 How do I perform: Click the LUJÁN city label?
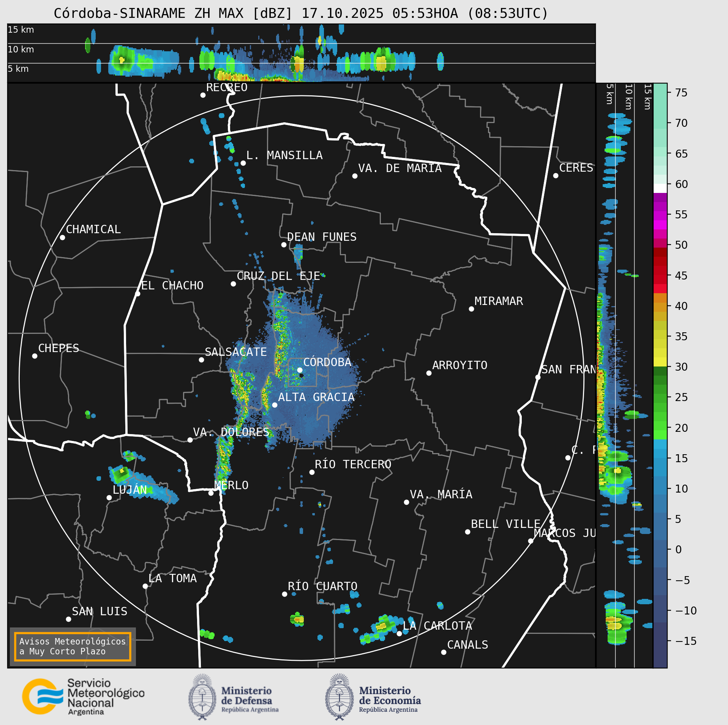(130, 490)
